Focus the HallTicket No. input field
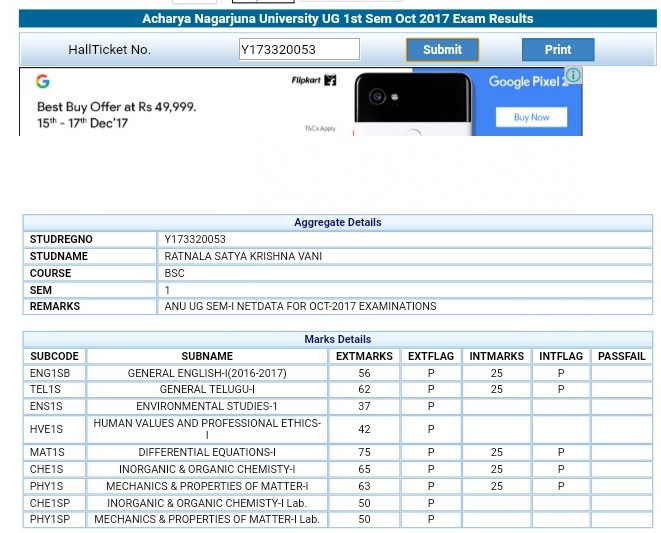This screenshot has width=661, height=533. [299, 49]
